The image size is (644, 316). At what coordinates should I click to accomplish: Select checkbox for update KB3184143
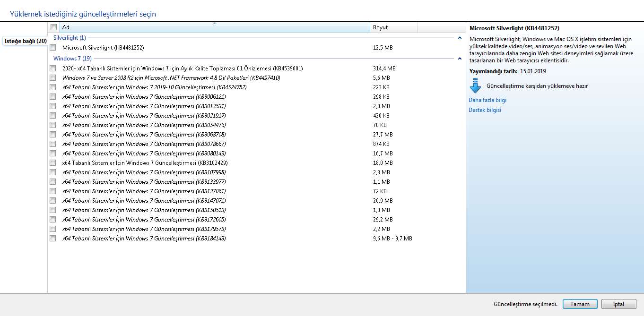click(x=52, y=239)
